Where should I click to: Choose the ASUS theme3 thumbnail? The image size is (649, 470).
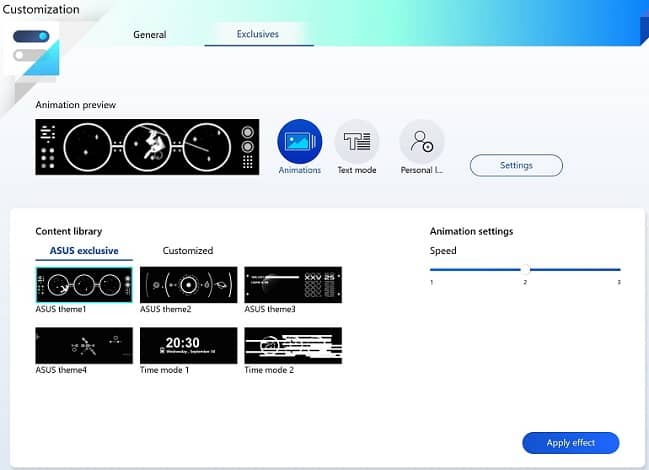(293, 285)
